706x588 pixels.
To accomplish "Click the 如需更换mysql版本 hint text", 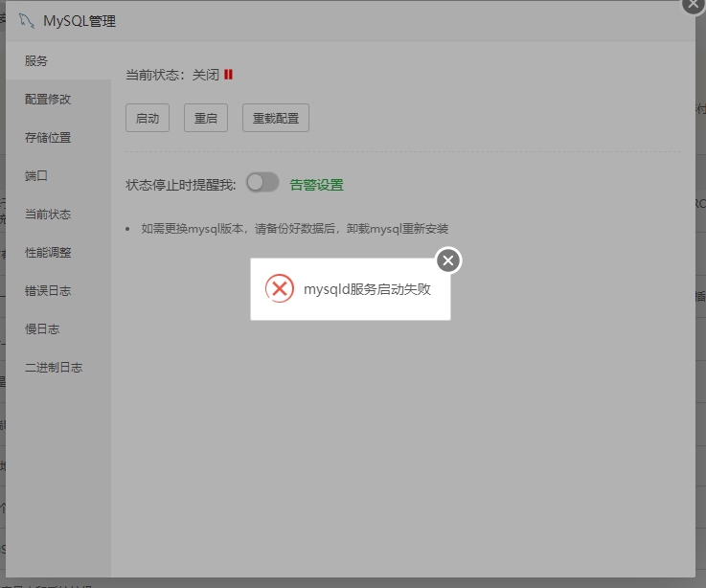I will [294, 229].
